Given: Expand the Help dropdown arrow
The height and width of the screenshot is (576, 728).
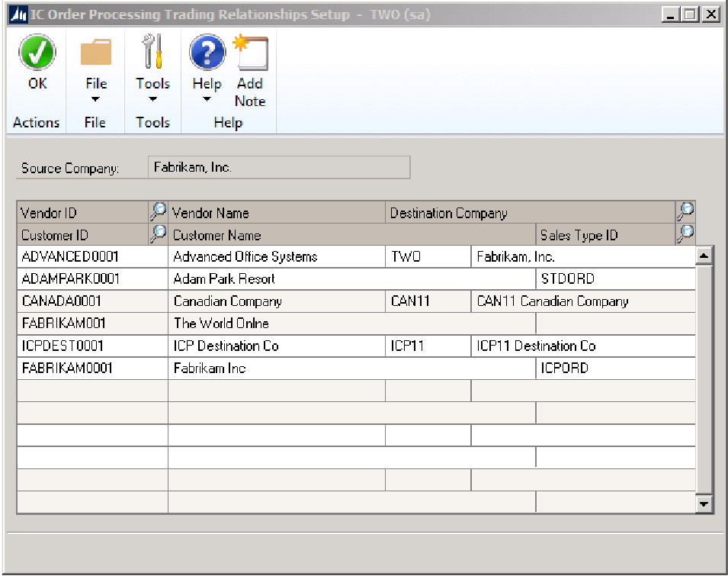Looking at the screenshot, I should point(207,99).
